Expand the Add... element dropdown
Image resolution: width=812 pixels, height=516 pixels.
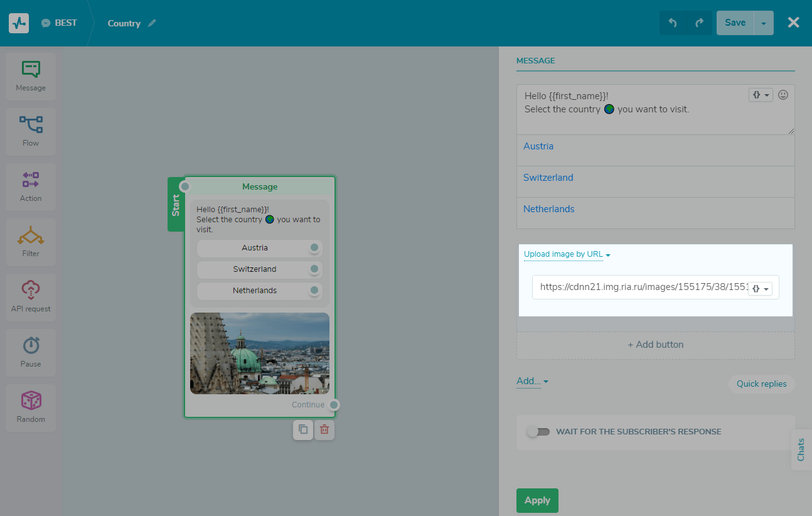(x=532, y=381)
